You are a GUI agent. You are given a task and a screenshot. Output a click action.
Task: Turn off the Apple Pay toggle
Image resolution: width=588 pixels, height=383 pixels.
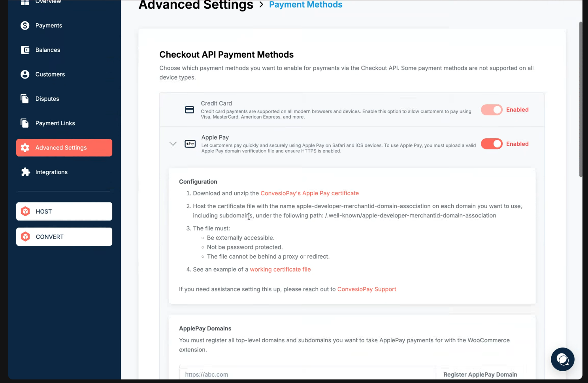click(x=491, y=144)
